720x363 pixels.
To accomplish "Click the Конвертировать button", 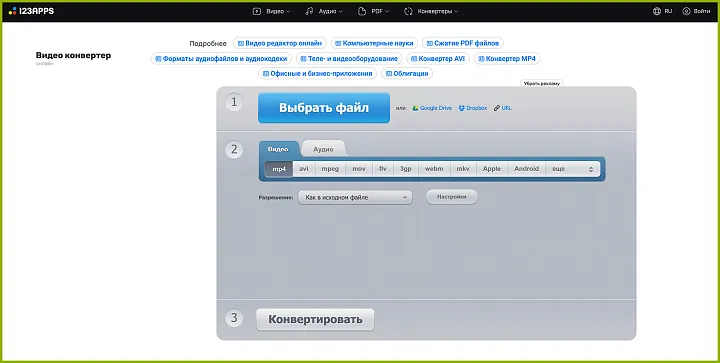I will pyautogui.click(x=315, y=319).
